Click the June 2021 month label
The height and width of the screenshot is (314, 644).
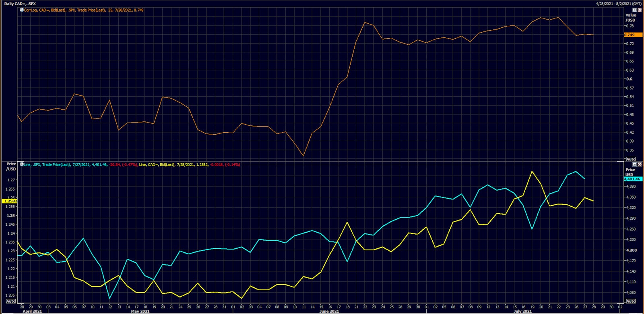point(329,311)
